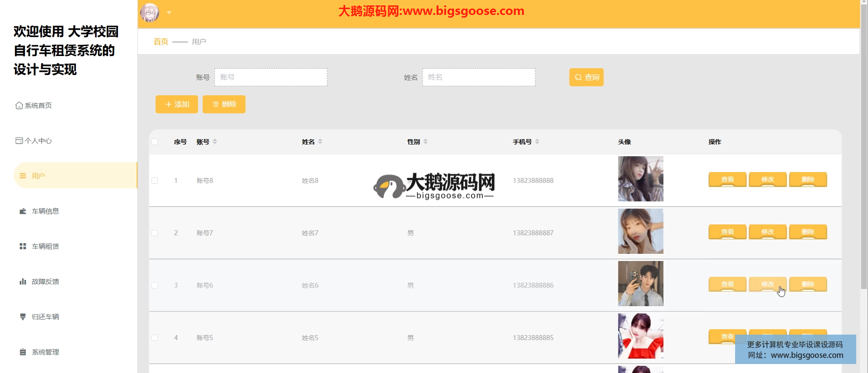Click the 车辆租赁 grid icon
This screenshot has width=868, height=373.
pos(23,247)
